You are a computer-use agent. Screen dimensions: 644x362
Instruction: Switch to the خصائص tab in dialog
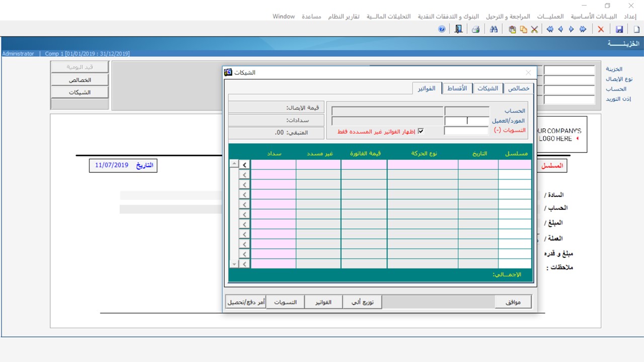click(x=518, y=88)
